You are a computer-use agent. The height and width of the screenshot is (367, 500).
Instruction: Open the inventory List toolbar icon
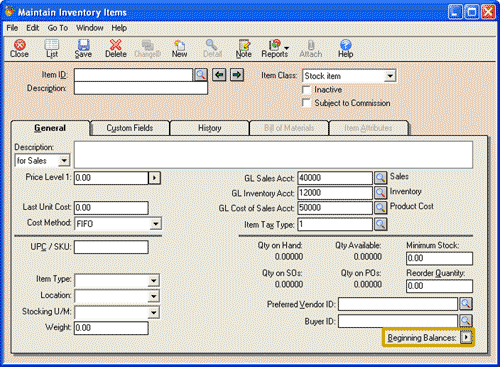(52, 49)
